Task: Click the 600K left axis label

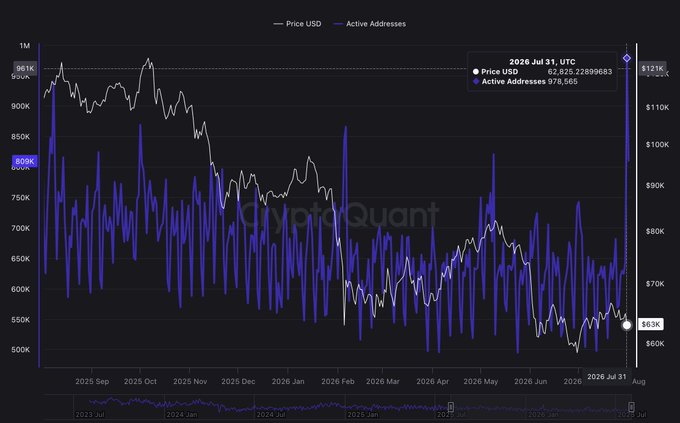Action: (20, 289)
